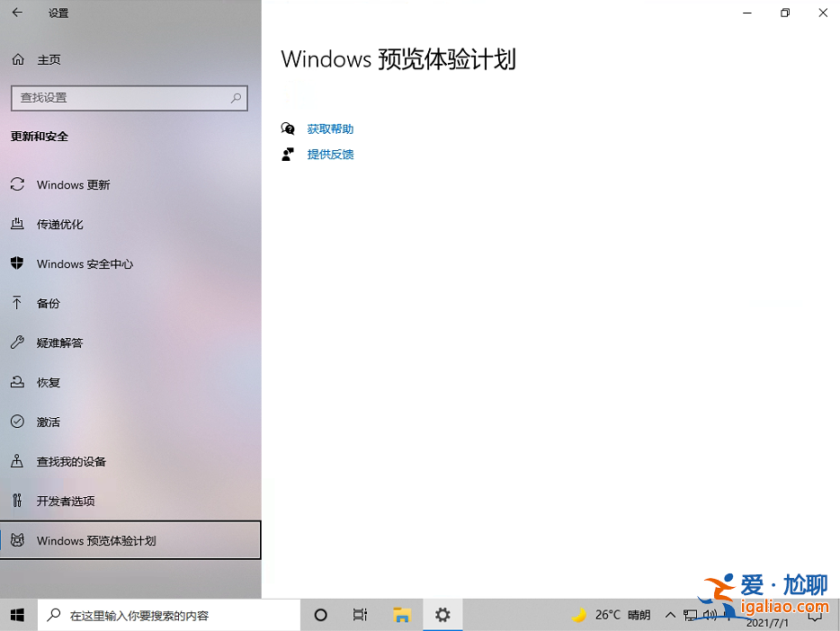
Task: Click the network icon in the system tray
Action: [692, 615]
